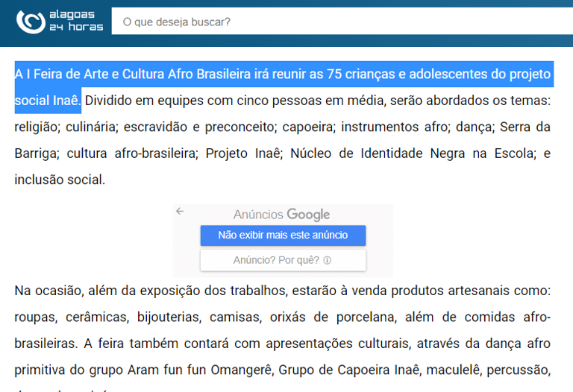Screen dimensions: 573x392
Task: Click the back arrow in the Google ad panel
Action: tap(180, 212)
